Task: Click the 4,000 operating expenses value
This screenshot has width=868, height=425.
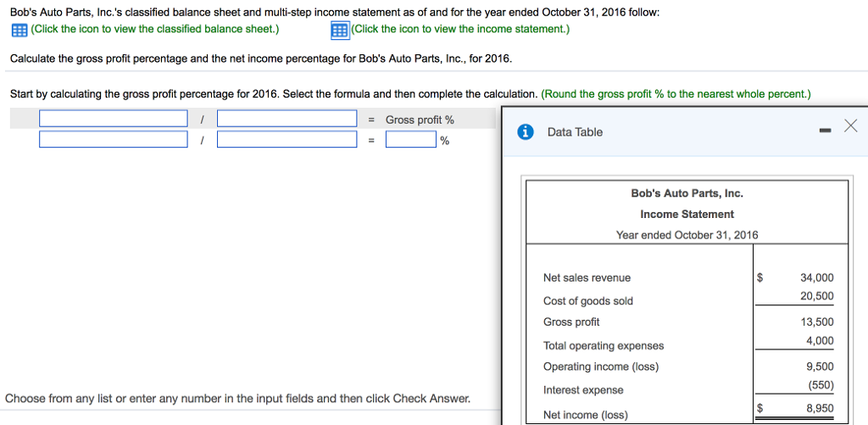Action: click(820, 341)
